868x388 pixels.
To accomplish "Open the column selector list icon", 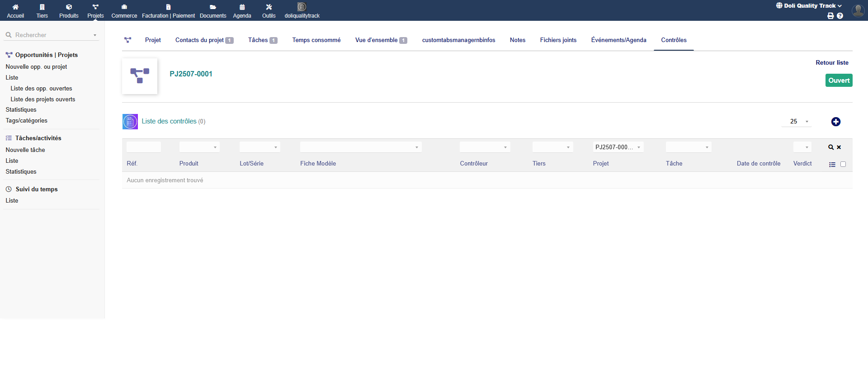I will pyautogui.click(x=832, y=165).
